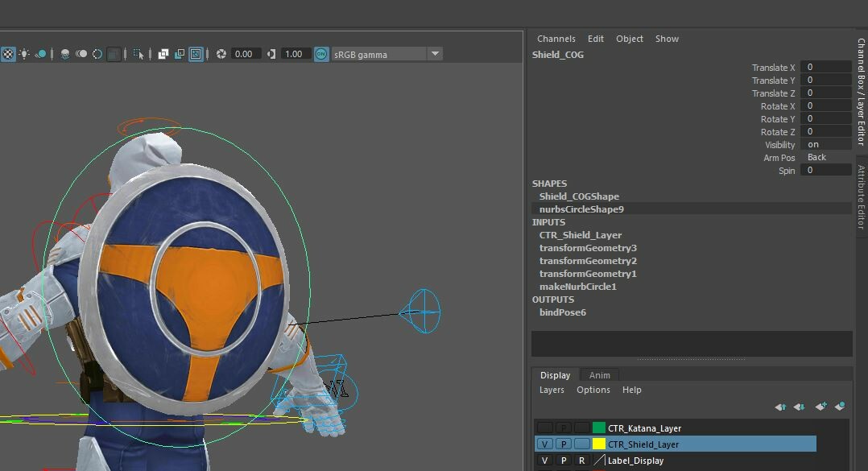Toggle the R reference state on Label_Display
Screen dimensions: 868x471
[582, 460]
